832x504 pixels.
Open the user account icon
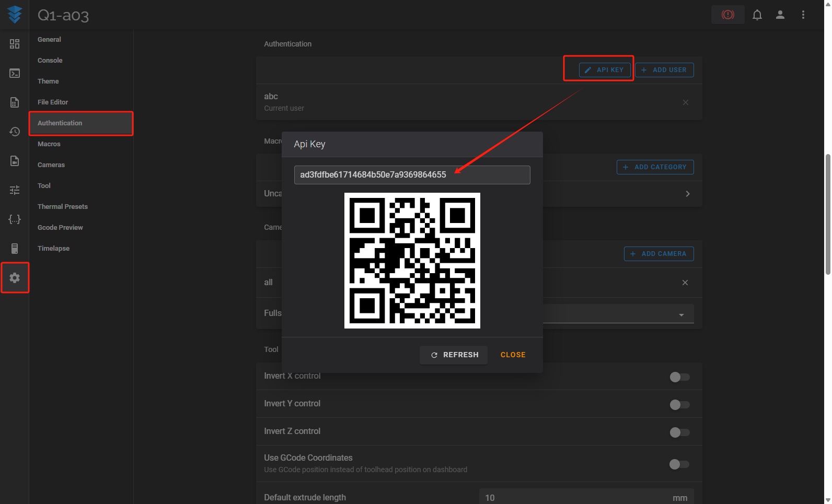780,15
